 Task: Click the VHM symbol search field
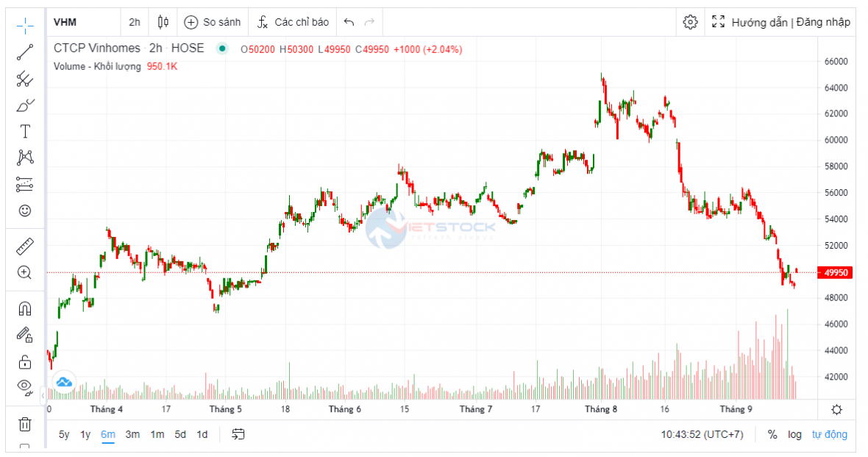point(81,22)
